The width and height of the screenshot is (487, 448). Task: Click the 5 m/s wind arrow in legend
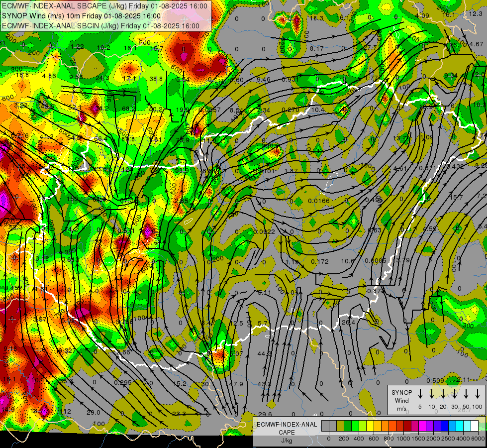tap(420, 393)
